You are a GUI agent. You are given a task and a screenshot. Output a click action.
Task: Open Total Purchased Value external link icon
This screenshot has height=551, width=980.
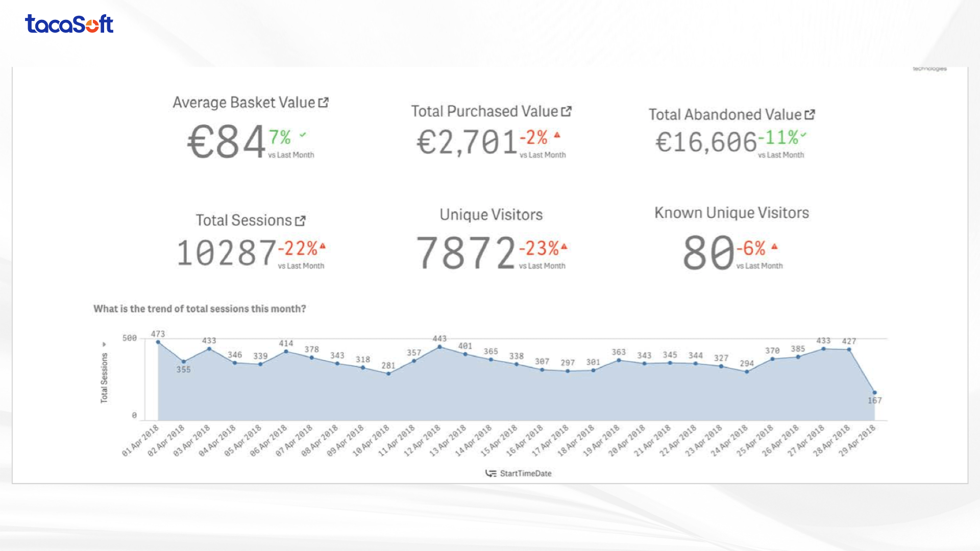click(566, 111)
